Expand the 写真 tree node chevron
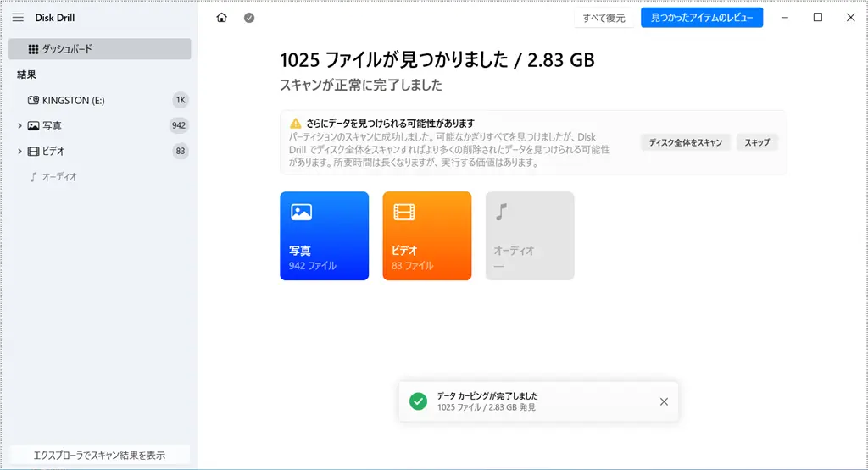The image size is (868, 470). (19, 125)
